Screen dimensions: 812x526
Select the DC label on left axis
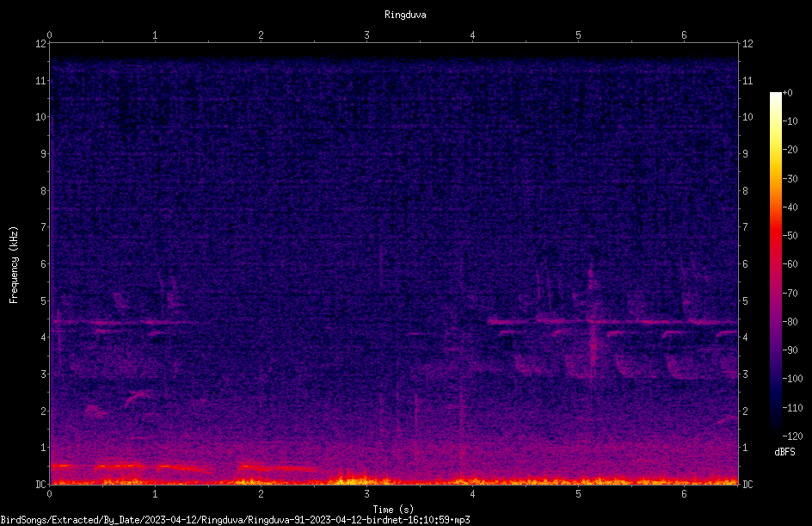click(x=41, y=484)
